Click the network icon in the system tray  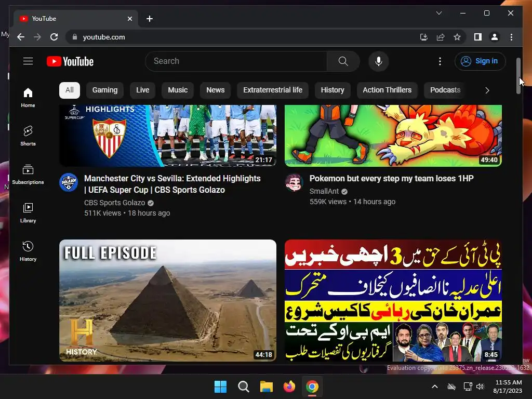(x=468, y=387)
